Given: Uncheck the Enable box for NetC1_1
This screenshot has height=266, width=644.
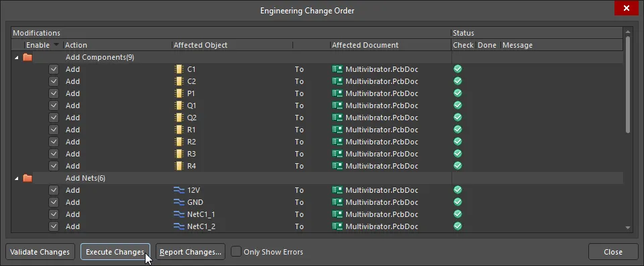Looking at the screenshot, I should [x=54, y=214].
